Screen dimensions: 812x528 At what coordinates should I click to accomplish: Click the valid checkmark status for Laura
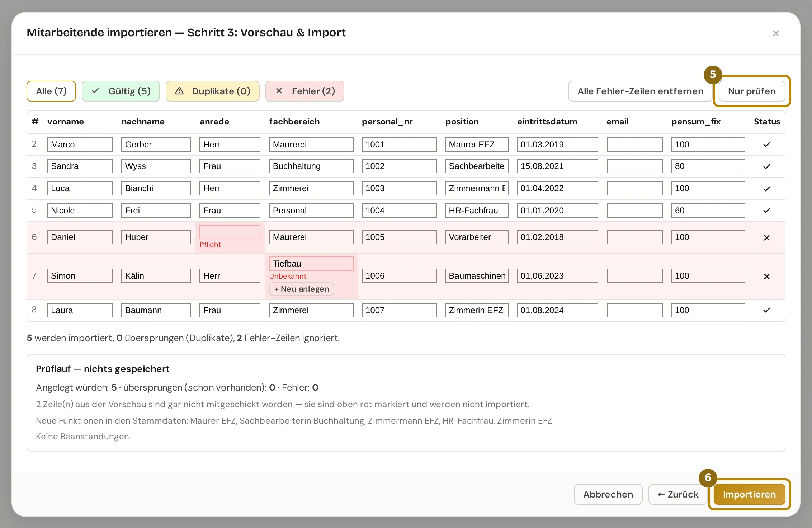coord(767,310)
